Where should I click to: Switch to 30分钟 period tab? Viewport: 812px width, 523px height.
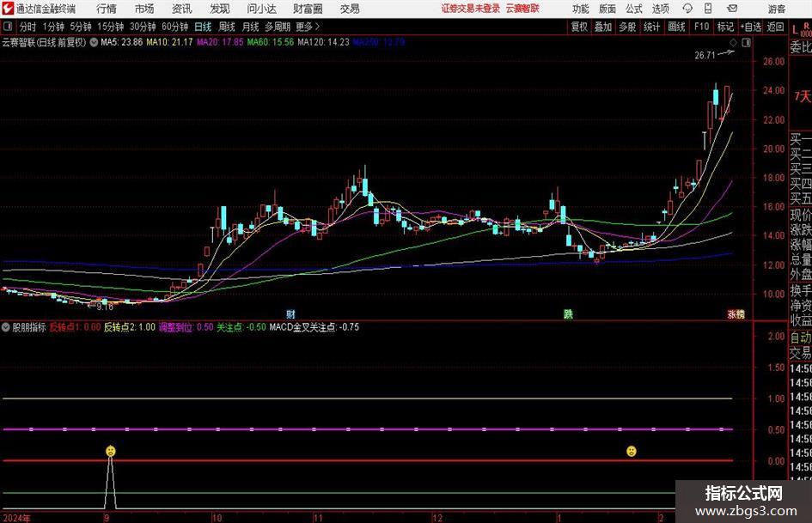tap(143, 27)
